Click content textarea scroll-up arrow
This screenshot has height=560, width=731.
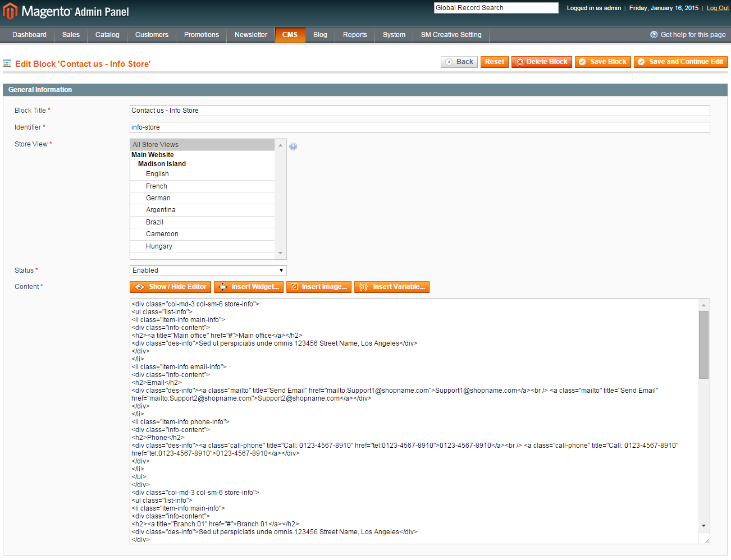tap(703, 305)
